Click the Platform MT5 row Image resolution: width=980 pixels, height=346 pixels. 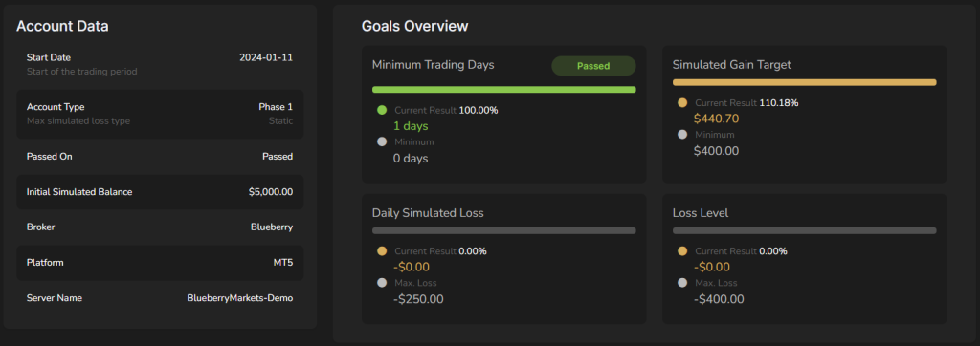tap(160, 263)
